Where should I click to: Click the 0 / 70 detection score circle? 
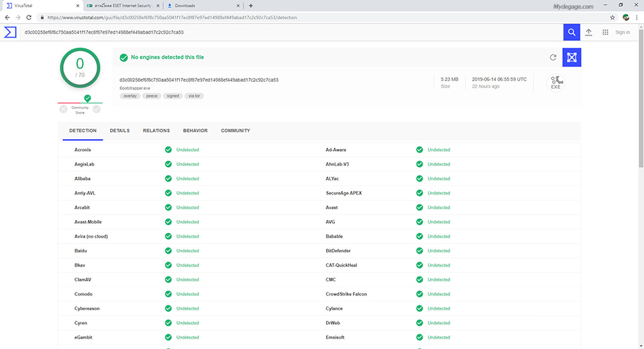pos(80,68)
